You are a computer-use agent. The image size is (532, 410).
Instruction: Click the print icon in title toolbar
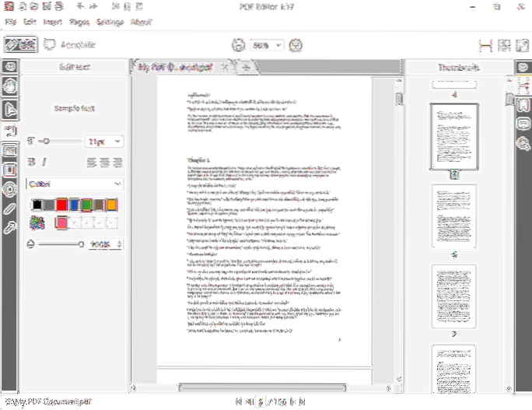click(x=59, y=6)
